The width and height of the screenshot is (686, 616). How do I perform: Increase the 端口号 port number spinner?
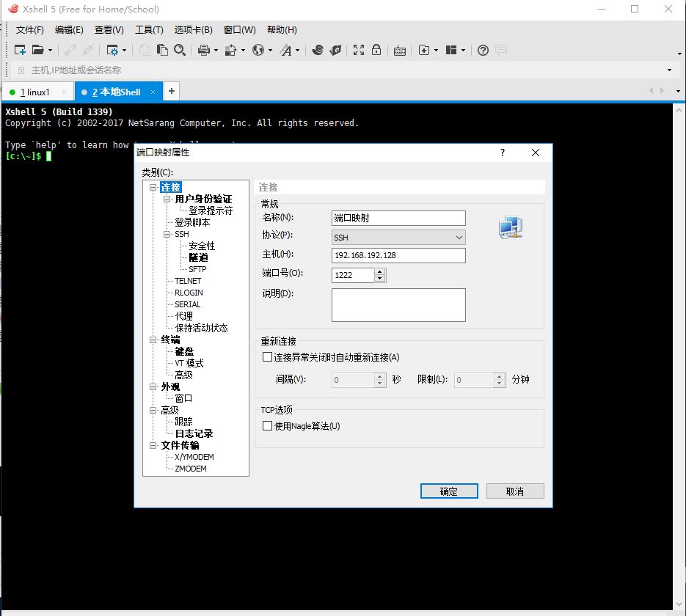[380, 271]
